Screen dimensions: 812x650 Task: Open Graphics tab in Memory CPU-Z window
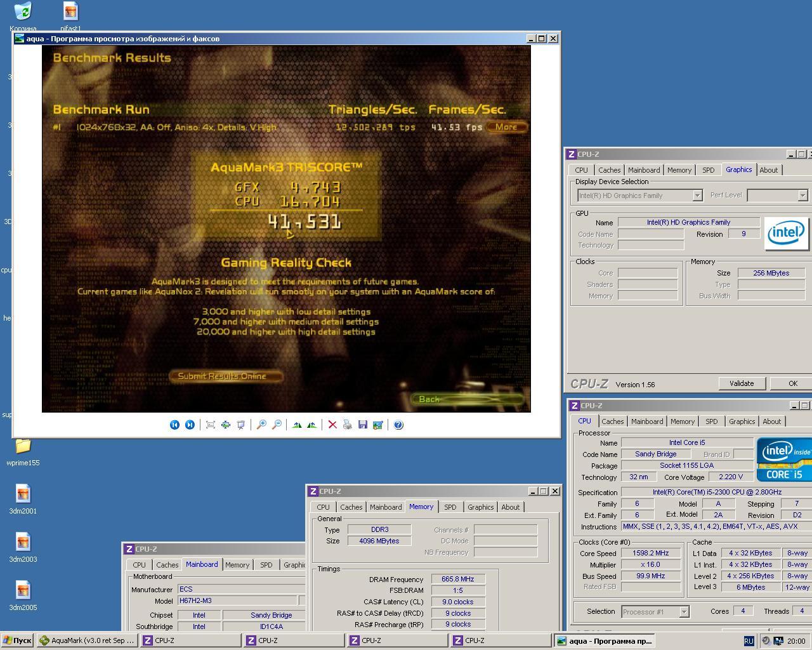(x=480, y=507)
